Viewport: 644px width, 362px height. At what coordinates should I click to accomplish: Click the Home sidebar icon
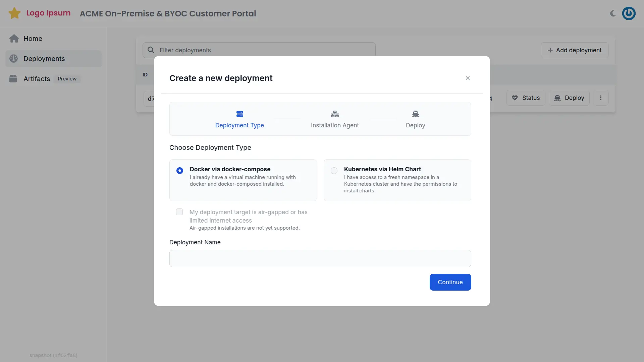[14, 39]
